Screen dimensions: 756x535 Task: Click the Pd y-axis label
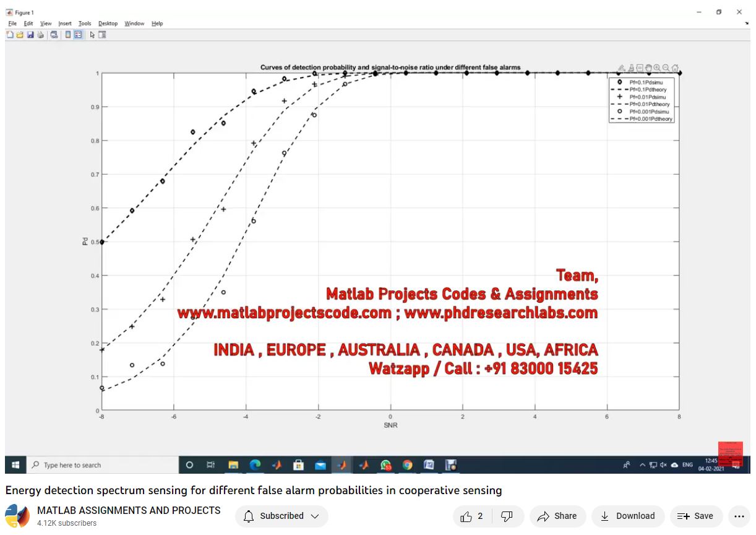point(85,241)
